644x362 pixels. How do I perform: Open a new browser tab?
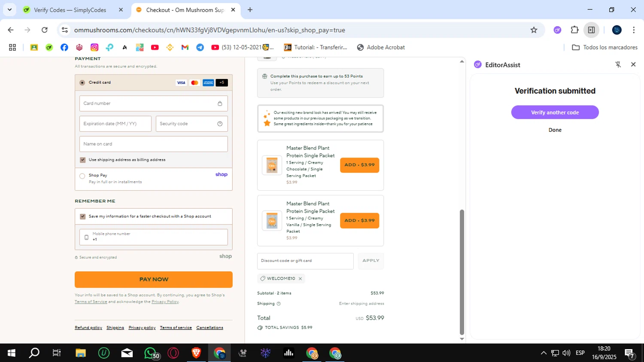(250, 10)
